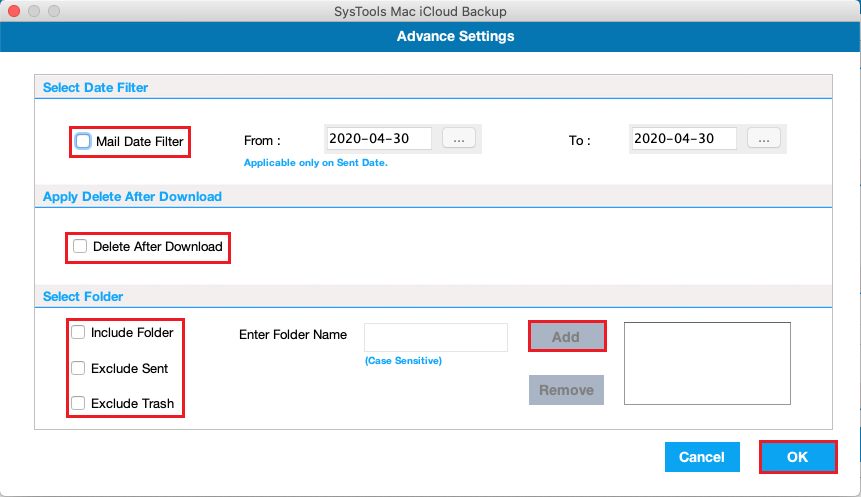Focus the Enter Folder Name text field
The image size is (861, 497).
tap(436, 337)
